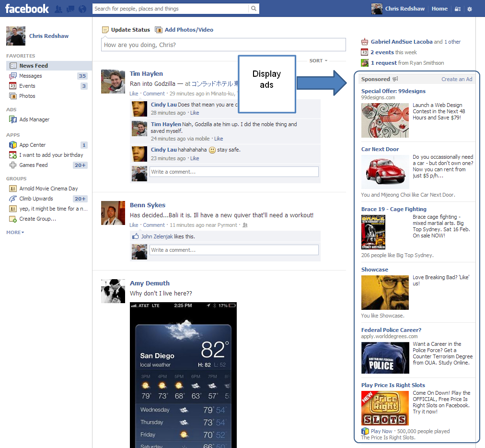The height and width of the screenshot is (448, 485).
Task: Click Tim Haylen's profile picture
Action: click(113, 82)
